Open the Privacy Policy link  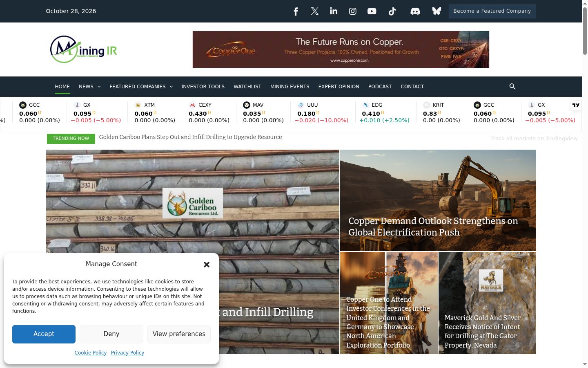tap(127, 353)
